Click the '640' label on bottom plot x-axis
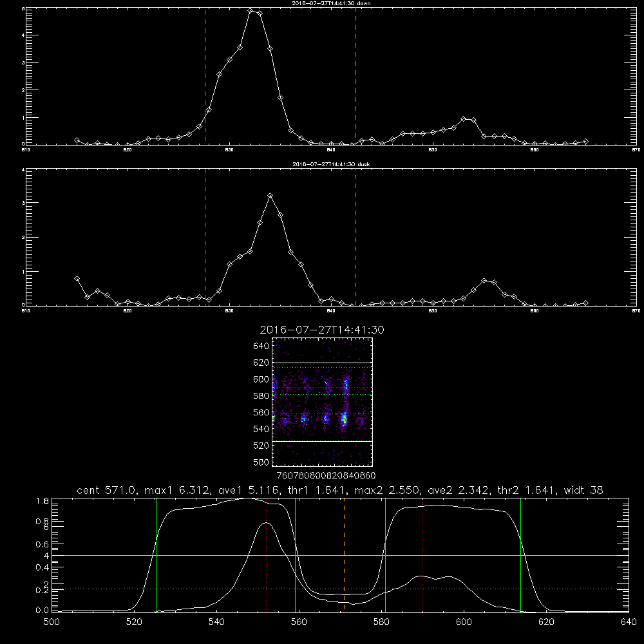The image size is (644, 644). point(629,622)
